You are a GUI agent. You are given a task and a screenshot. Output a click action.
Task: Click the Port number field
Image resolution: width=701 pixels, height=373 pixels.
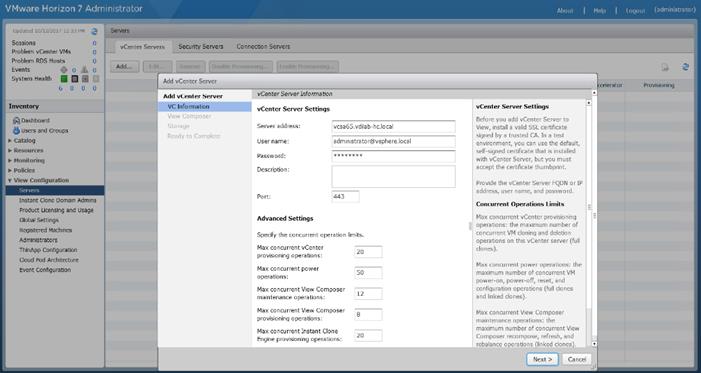tap(346, 196)
